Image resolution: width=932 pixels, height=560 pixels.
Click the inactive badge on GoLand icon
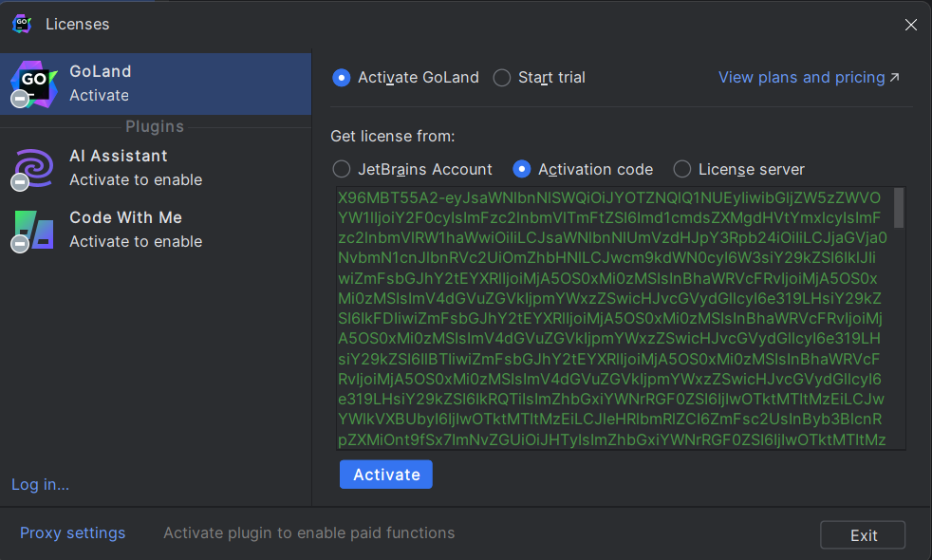20,99
